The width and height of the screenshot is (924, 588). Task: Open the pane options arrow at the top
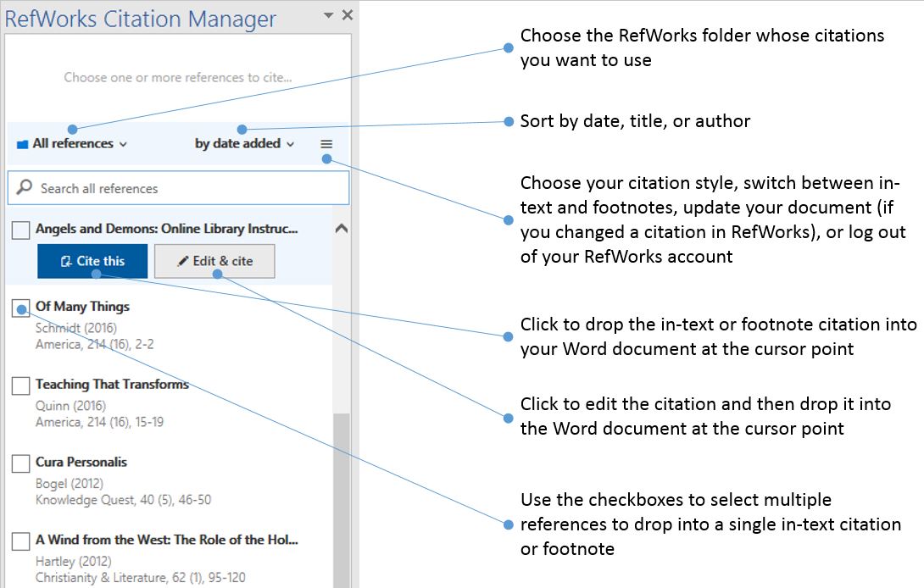click(326, 14)
